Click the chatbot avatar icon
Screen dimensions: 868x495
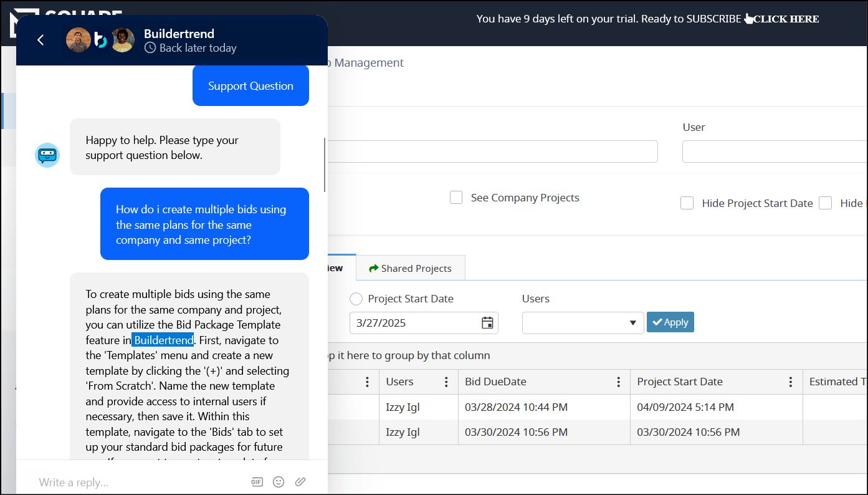[47, 155]
